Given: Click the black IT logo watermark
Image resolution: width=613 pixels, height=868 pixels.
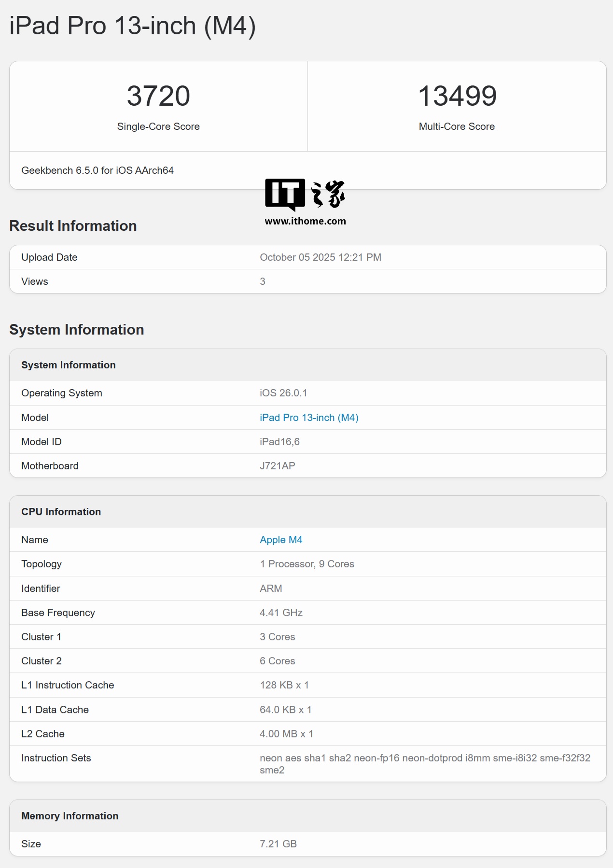Looking at the screenshot, I should click(285, 194).
